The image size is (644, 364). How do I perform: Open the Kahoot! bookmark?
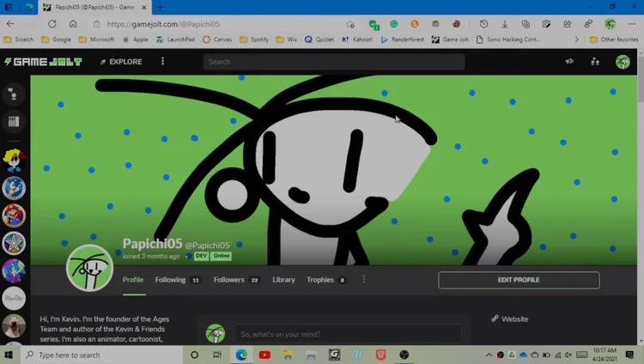[357, 39]
